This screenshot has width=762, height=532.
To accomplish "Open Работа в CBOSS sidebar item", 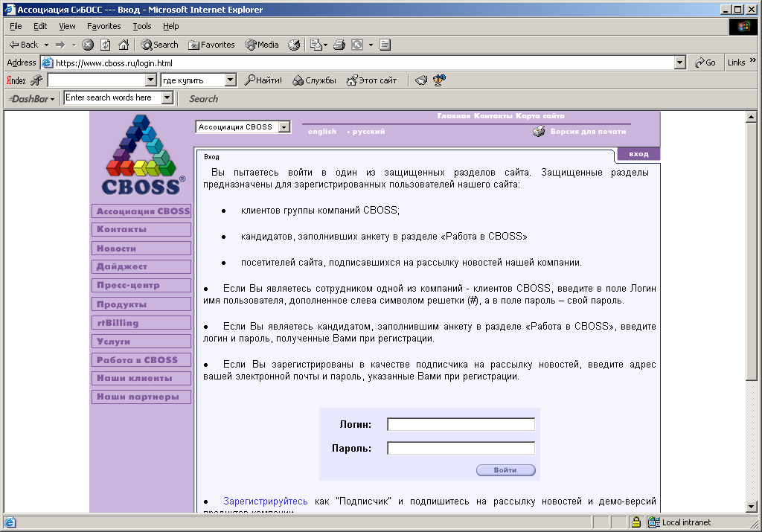I will (x=141, y=360).
